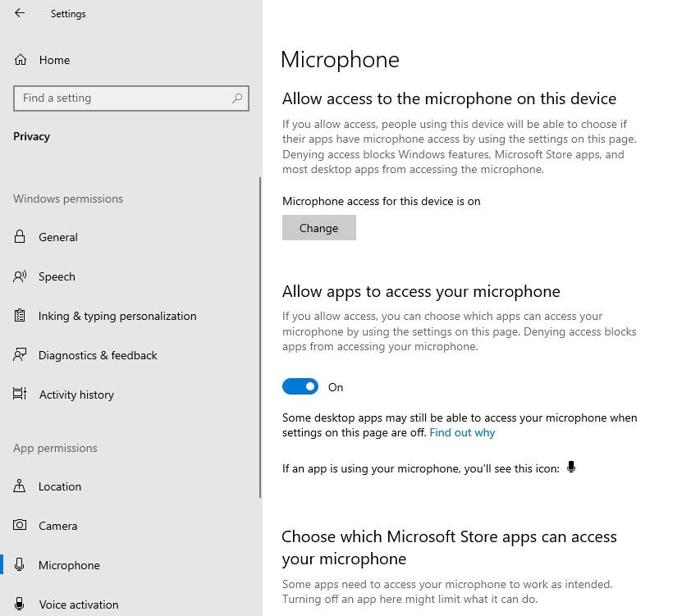Click the Camera icon in sidebar
The image size is (691, 616).
pyautogui.click(x=20, y=525)
